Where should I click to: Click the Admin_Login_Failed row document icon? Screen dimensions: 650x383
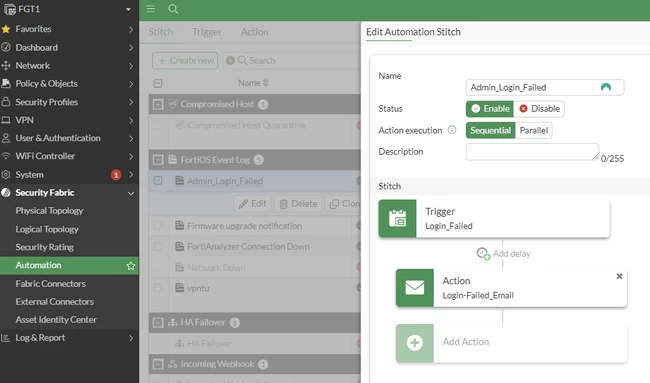[179, 181]
